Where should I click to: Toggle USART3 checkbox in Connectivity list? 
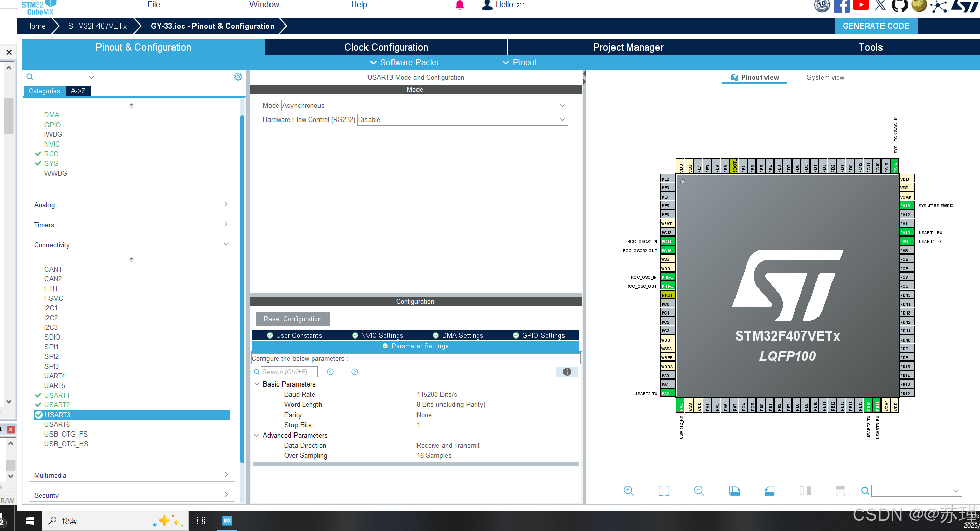(38, 415)
